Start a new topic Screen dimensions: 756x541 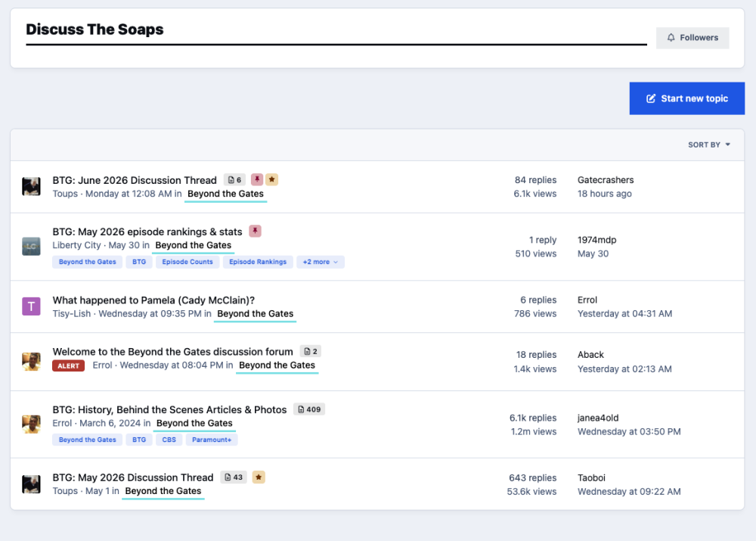(x=686, y=98)
